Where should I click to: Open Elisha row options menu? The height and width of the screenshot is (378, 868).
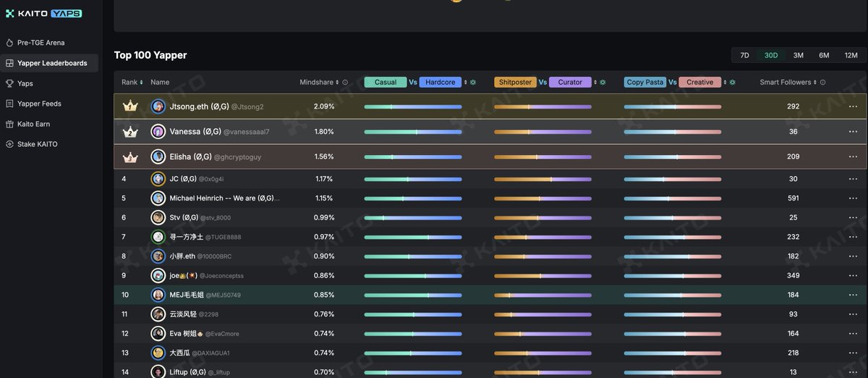click(x=853, y=156)
